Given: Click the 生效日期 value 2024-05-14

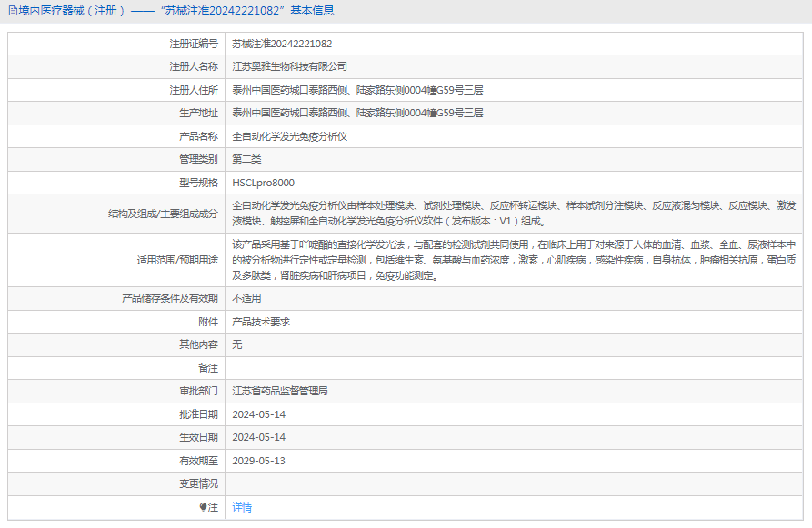Looking at the screenshot, I should coord(258,437).
